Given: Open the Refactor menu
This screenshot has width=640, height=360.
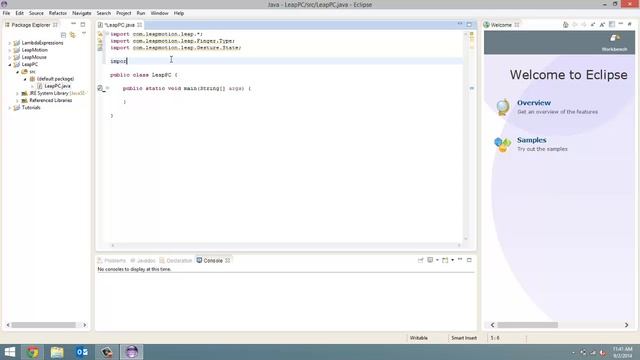Looking at the screenshot, I should [x=58, y=13].
